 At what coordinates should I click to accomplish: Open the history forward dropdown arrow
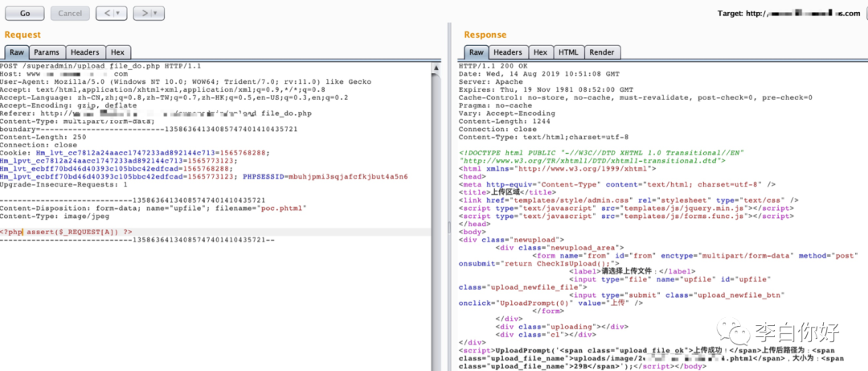[158, 13]
